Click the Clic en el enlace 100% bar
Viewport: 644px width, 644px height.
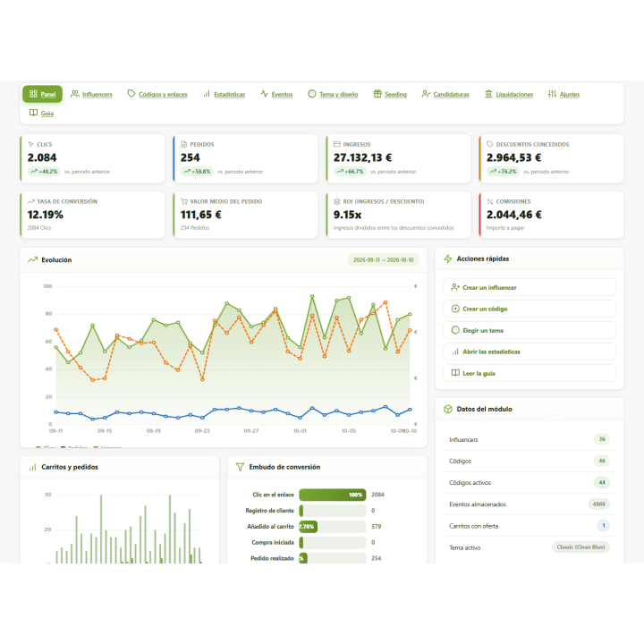[x=332, y=495]
